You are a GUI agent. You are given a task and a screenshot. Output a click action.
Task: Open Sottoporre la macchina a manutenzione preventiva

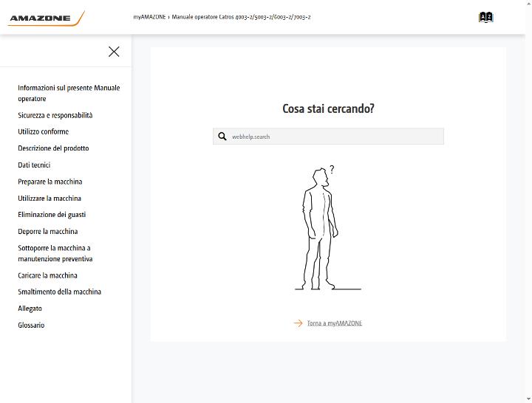(55, 253)
